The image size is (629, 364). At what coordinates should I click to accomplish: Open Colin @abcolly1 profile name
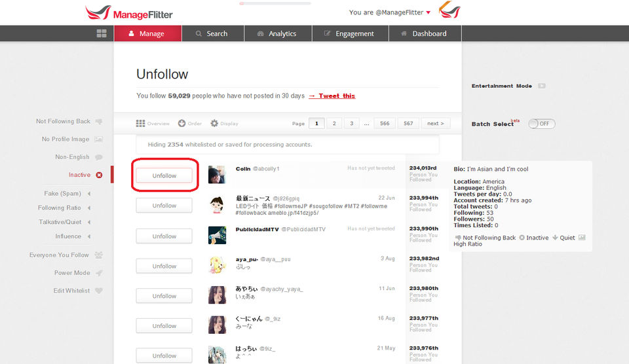[x=243, y=169]
